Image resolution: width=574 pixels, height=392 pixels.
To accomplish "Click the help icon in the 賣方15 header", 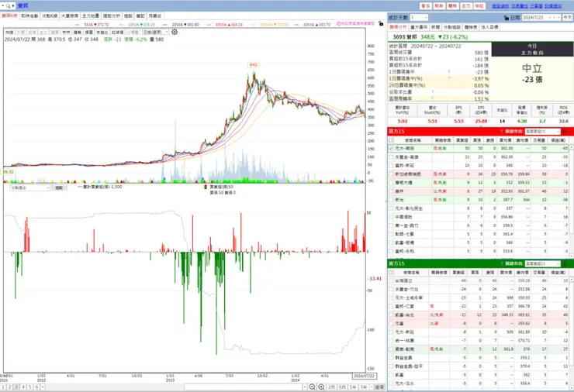I will coord(501,263).
